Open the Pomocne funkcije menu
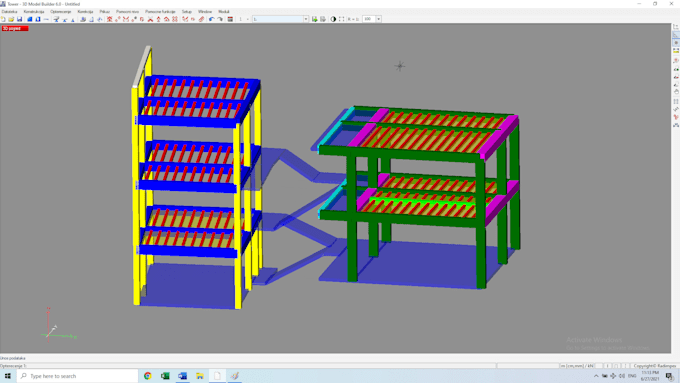This screenshot has height=383, width=680. click(160, 12)
